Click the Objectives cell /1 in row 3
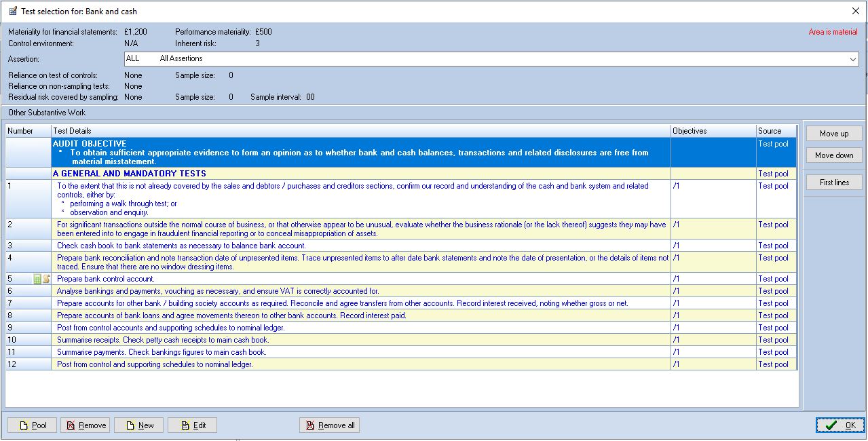 click(x=713, y=246)
